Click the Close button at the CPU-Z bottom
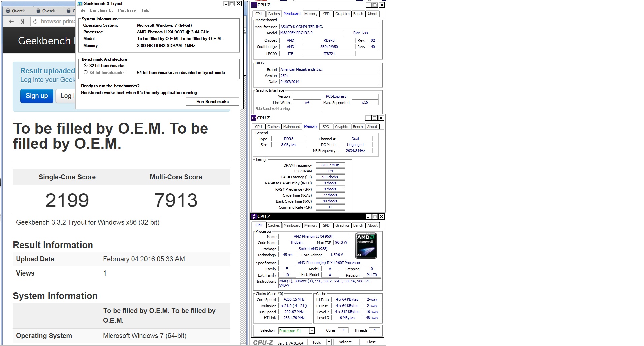This screenshot has width=644, height=346. tap(371, 342)
